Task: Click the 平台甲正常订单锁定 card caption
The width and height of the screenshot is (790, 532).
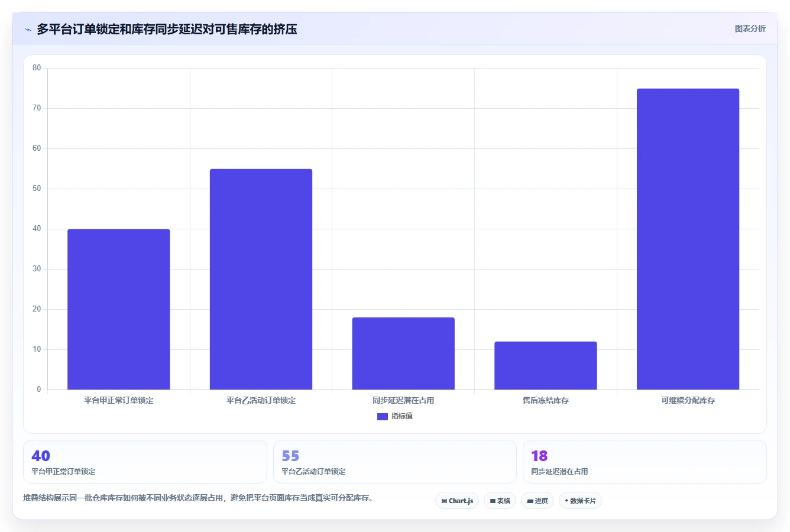Action: 63,472
